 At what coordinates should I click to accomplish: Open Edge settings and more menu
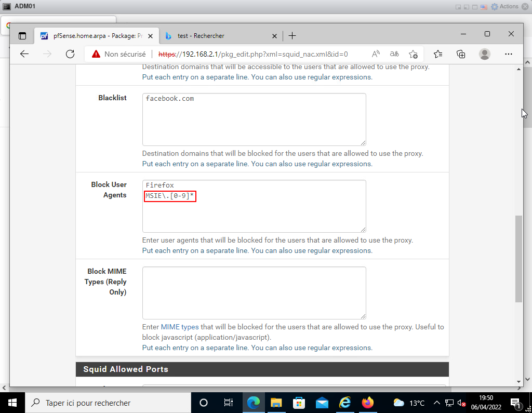(509, 54)
